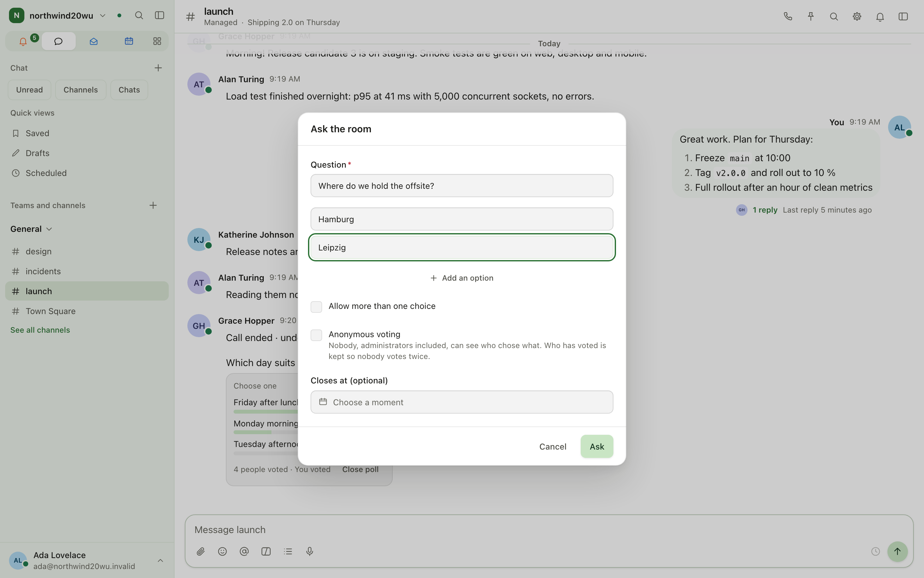The image size is (924, 578).
Task: Click the Question input field
Action: click(462, 186)
